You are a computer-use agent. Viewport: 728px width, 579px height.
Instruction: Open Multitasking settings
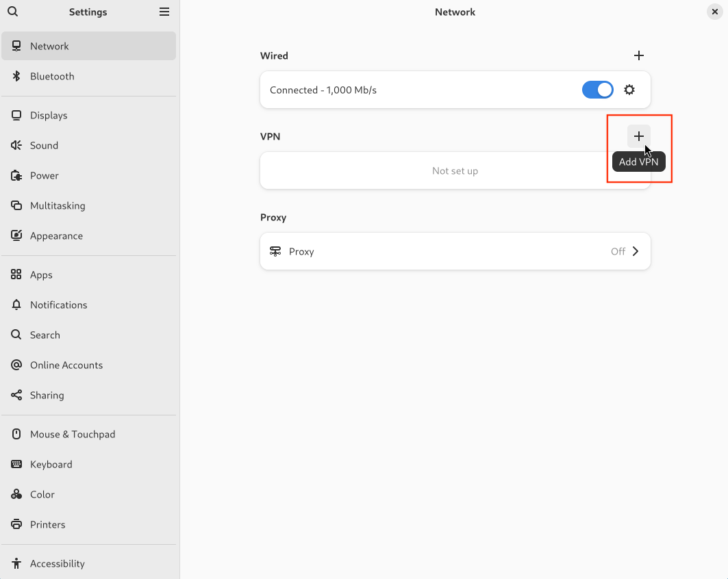tap(88, 205)
